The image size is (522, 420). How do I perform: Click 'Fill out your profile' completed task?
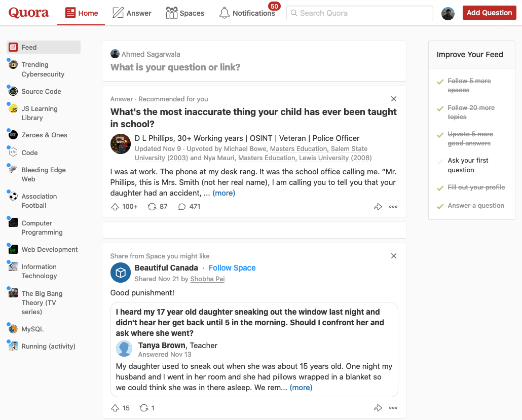(x=476, y=187)
